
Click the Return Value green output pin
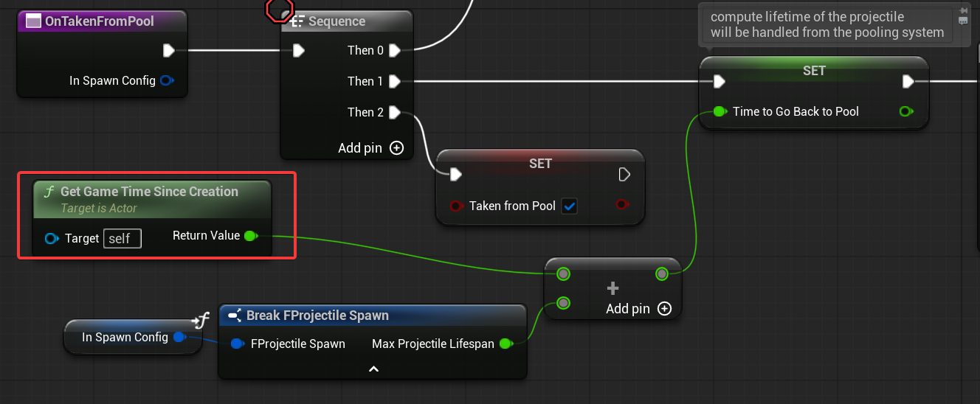pyautogui.click(x=250, y=236)
